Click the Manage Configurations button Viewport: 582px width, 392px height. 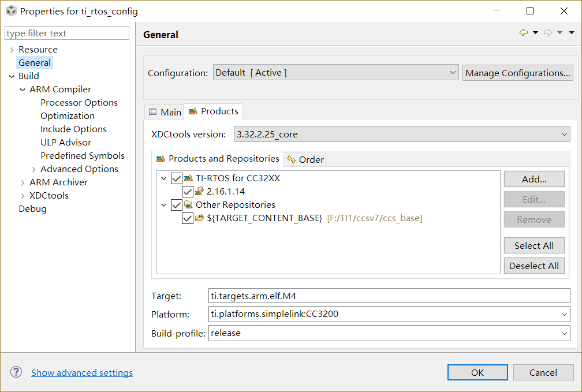click(518, 73)
